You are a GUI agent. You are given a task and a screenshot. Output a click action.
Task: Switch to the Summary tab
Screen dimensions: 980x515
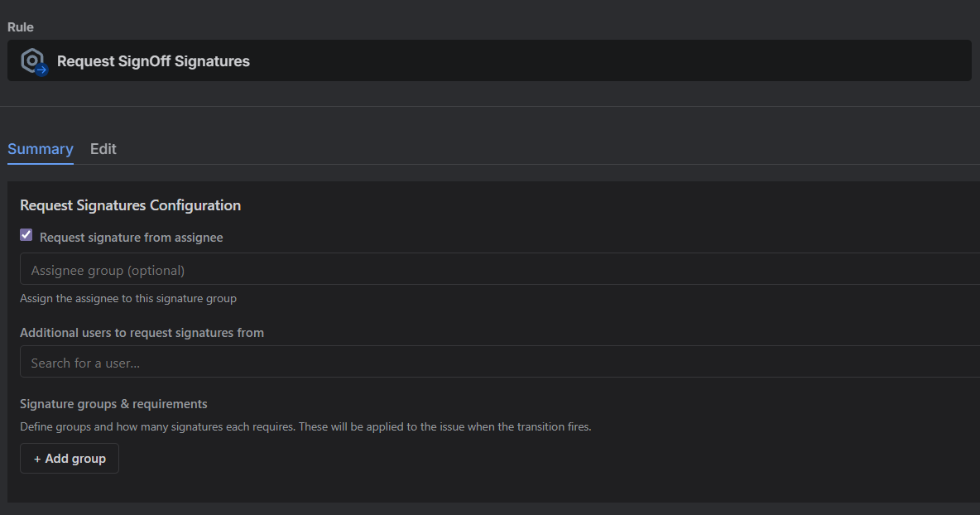pos(41,149)
